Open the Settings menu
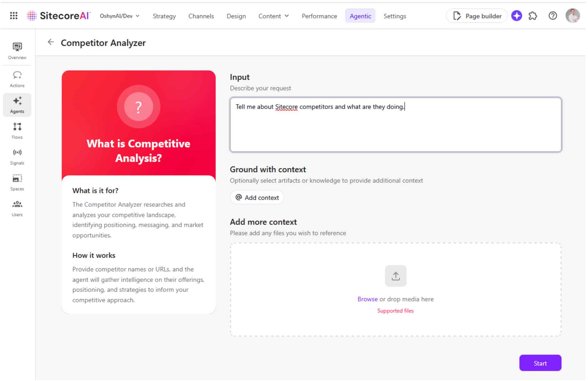The width and height of the screenshot is (588, 381). [x=395, y=16]
